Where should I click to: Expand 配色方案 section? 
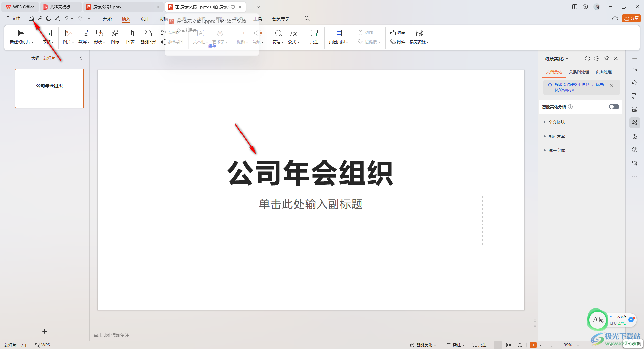pos(555,137)
